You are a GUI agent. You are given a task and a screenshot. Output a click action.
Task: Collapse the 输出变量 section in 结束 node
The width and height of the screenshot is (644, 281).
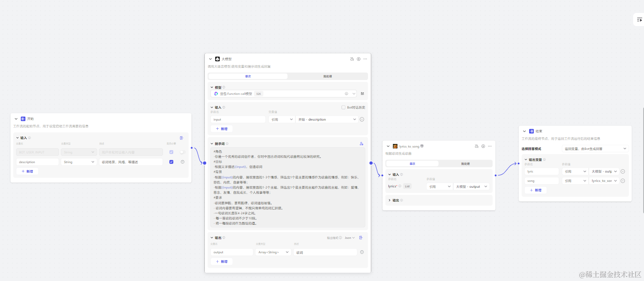(x=526, y=160)
